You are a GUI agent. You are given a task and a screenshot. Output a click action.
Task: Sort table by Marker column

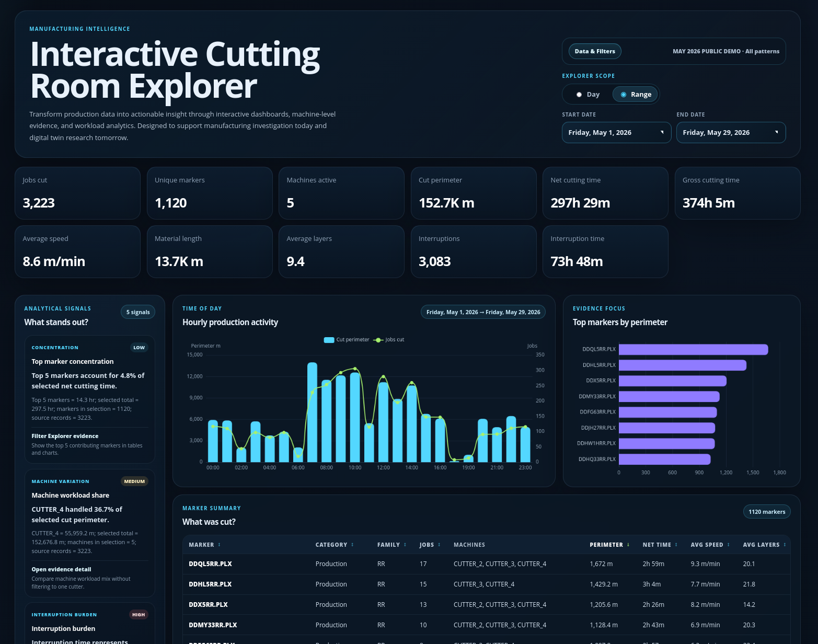pyautogui.click(x=204, y=545)
